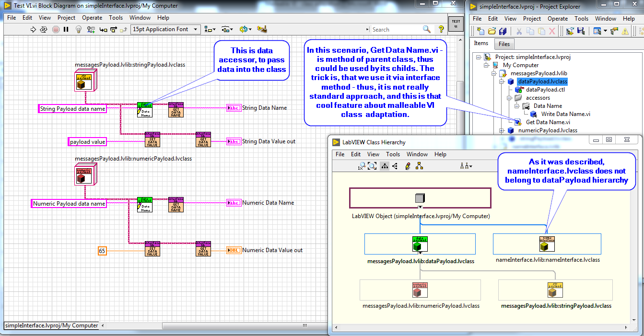644x336 pixels.
Task: Collapse the Data Name property folder
Action: pos(517,106)
